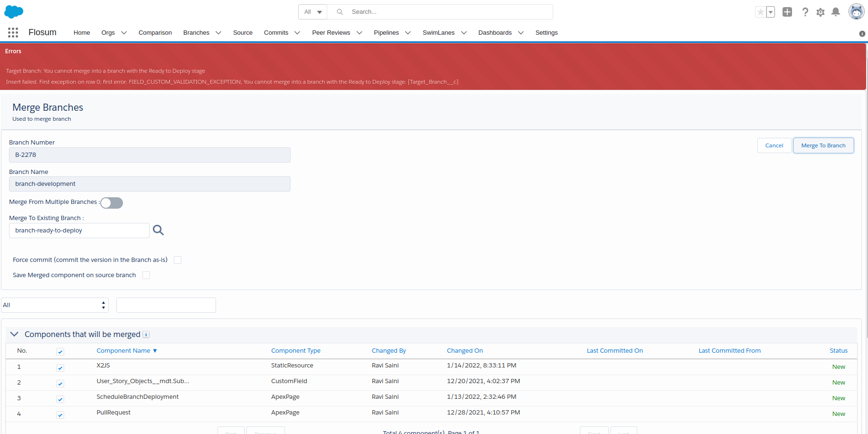Open the Setup gear icon
Viewport: 868px width, 434px height.
tap(821, 12)
